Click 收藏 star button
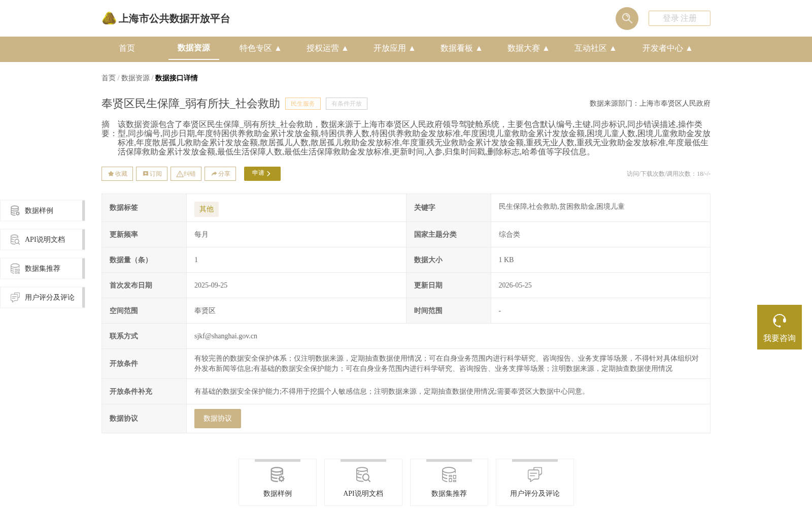 pyautogui.click(x=117, y=174)
